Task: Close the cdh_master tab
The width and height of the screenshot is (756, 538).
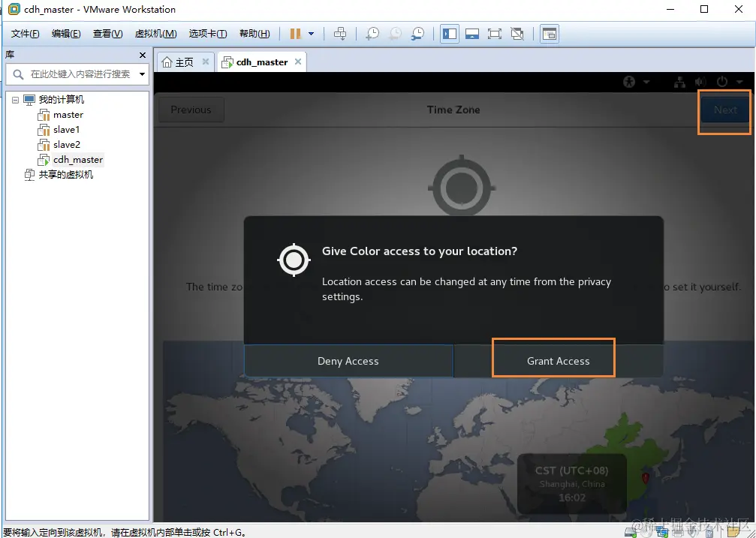Action: pyautogui.click(x=298, y=62)
